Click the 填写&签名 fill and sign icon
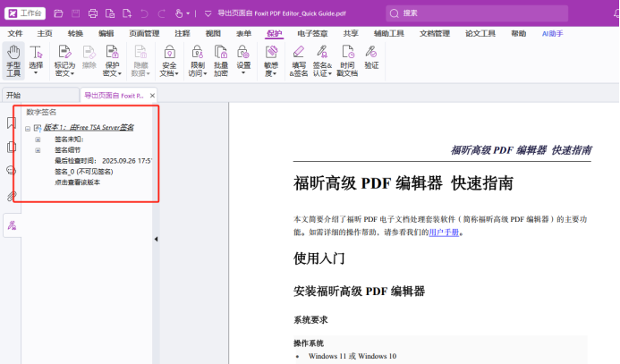 [x=299, y=59]
